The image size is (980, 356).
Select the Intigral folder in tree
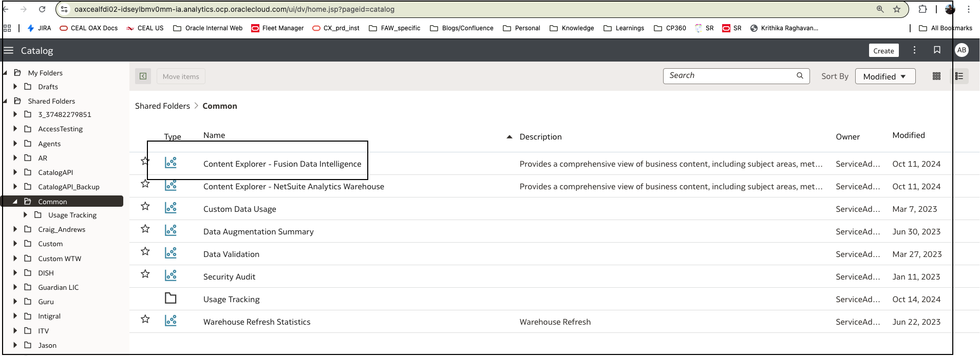[x=49, y=316]
